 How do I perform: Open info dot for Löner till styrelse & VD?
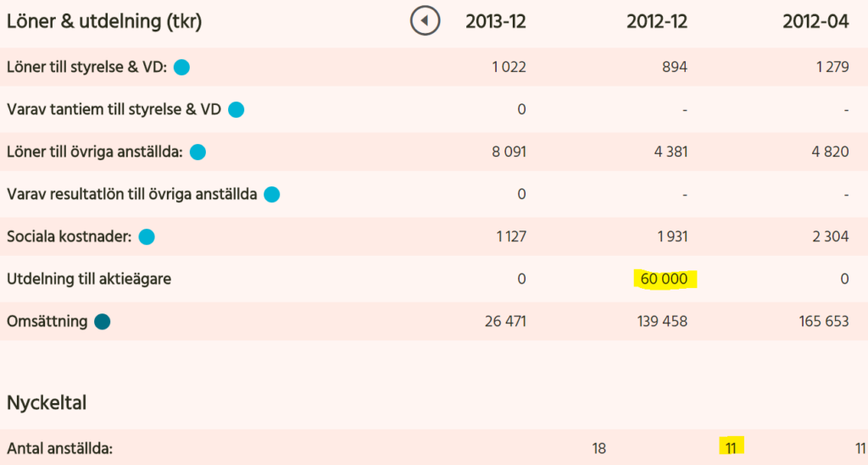181,67
